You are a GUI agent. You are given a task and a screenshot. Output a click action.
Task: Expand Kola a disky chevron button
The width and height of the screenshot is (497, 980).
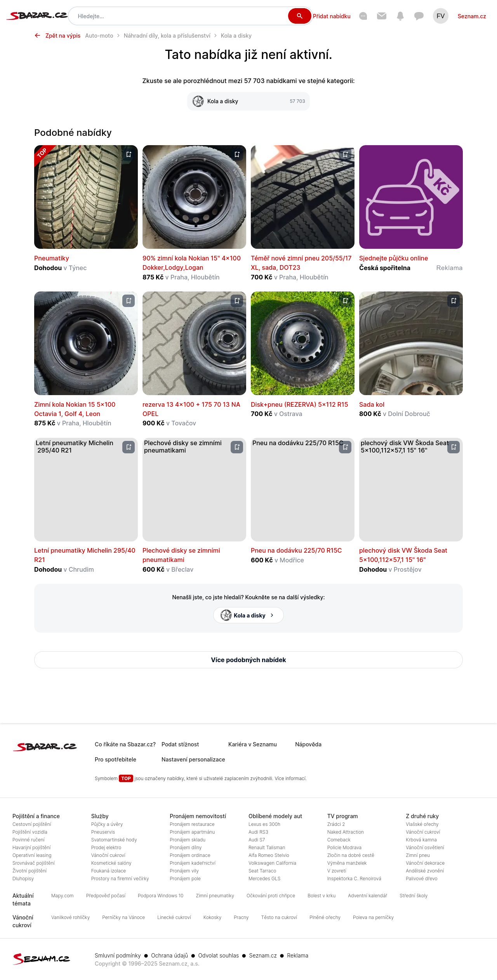(248, 615)
